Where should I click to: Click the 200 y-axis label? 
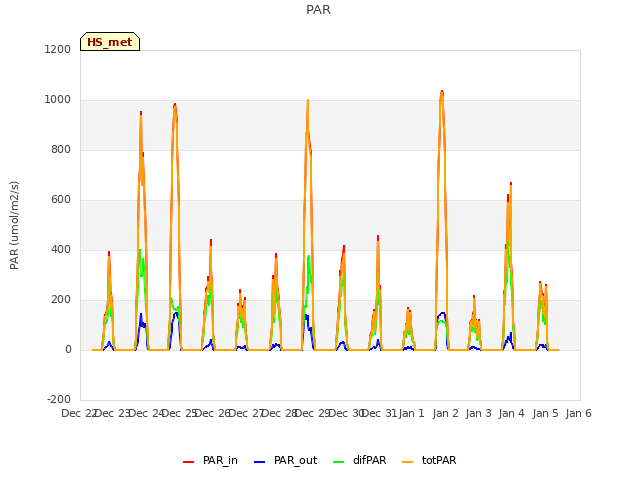[61, 300]
